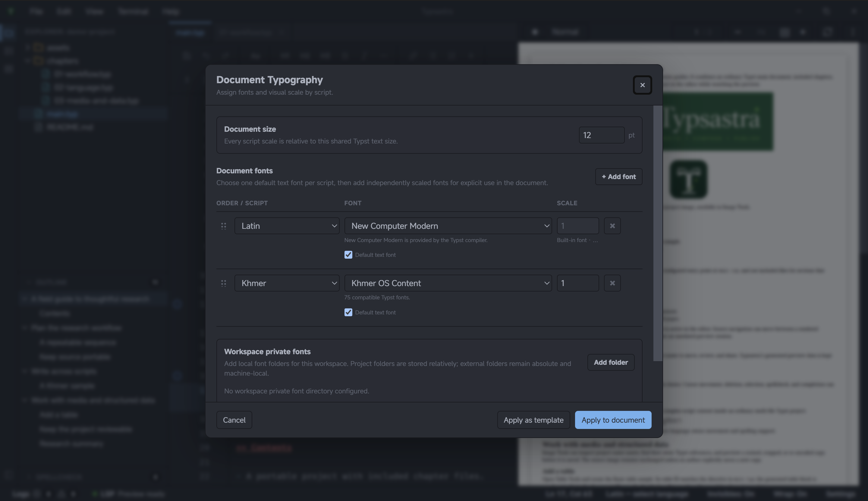Click the Workspace private fonts heading
Screen dimensions: 868x501
267,351
